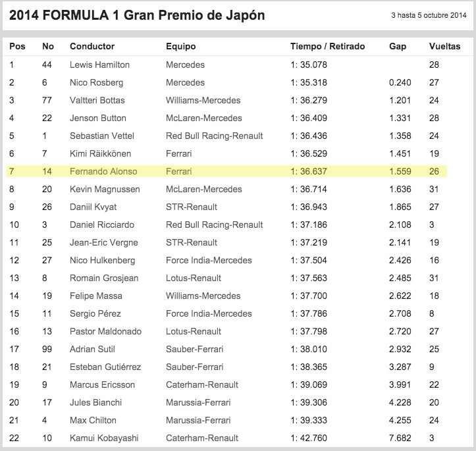476x451 pixels.
Task: Click the "Pos" column header
Action: point(16,47)
